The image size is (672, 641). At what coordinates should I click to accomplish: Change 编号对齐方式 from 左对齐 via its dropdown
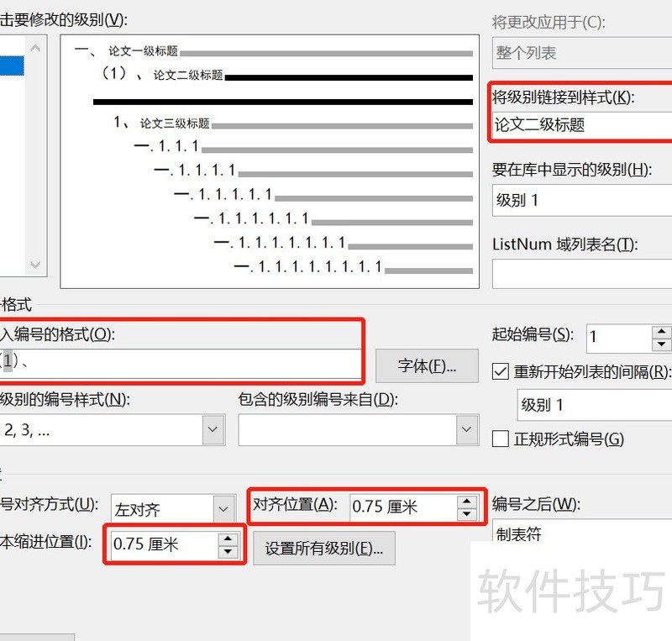click(221, 508)
